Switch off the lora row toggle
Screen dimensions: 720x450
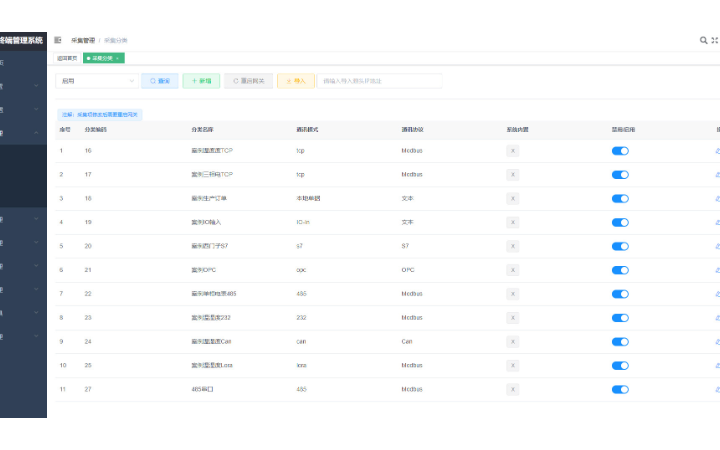[620, 366]
